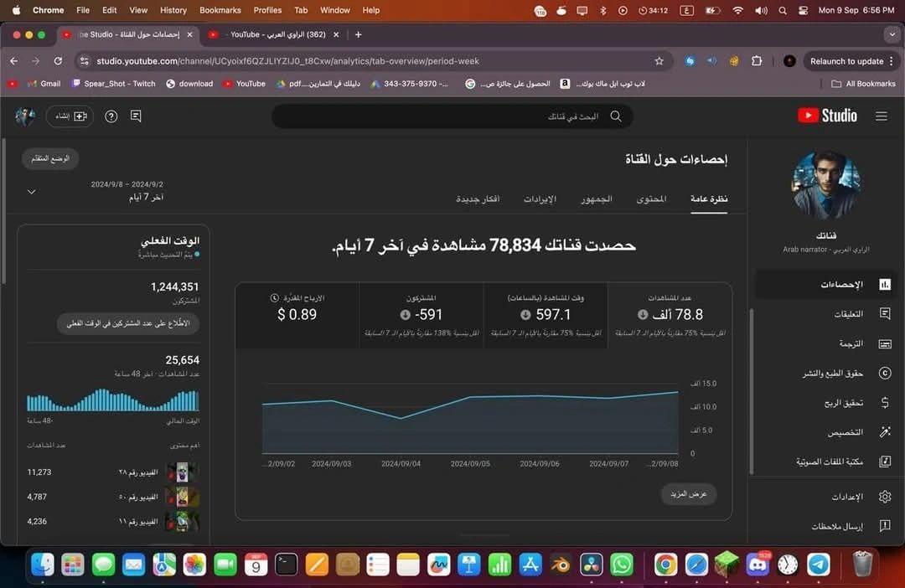
Task: Open the Help question mark icon
Action: [111, 116]
